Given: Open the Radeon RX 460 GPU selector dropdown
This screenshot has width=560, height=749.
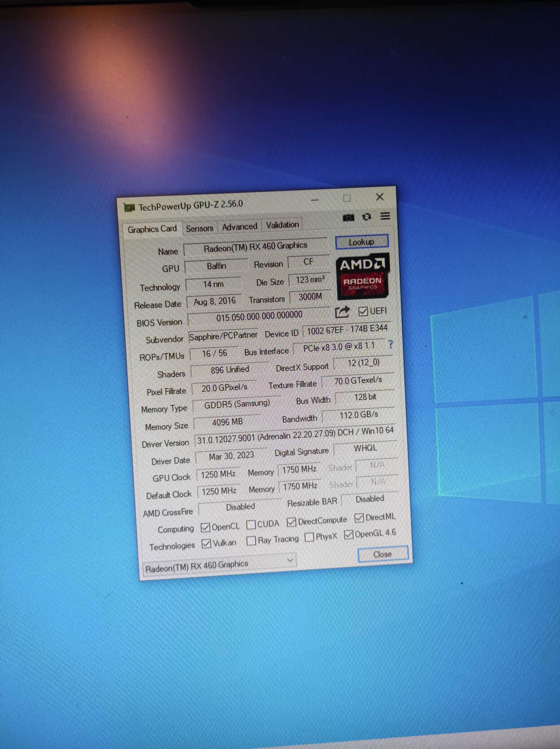Looking at the screenshot, I should click(x=219, y=565).
